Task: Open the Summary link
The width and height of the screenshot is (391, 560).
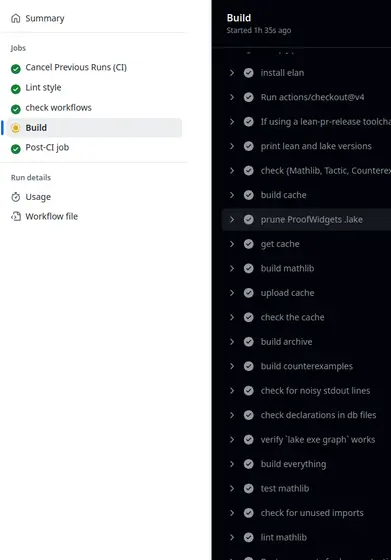Action: 45,18
